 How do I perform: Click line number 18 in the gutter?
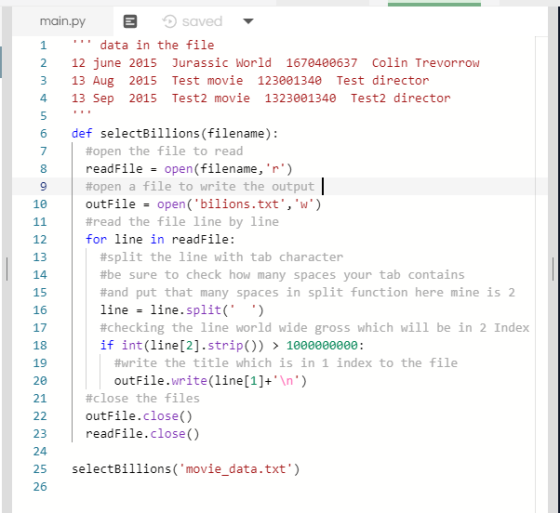pyautogui.click(x=40, y=345)
